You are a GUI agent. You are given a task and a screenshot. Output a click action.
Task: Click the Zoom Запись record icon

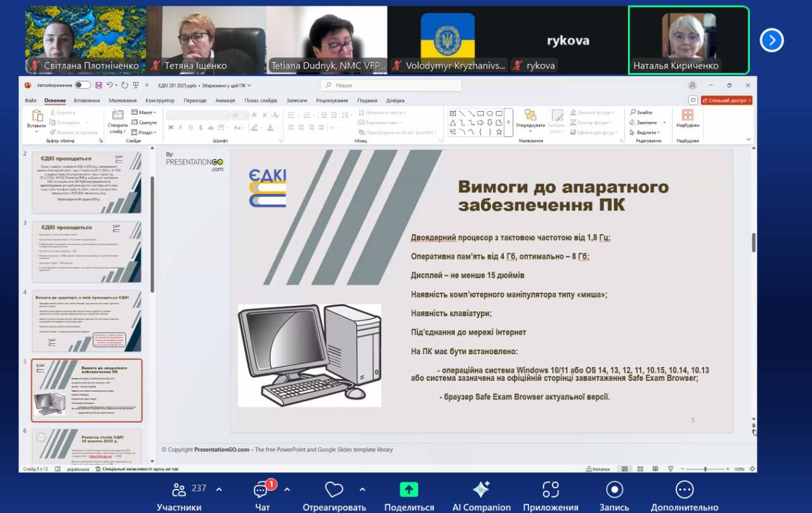coord(614,489)
